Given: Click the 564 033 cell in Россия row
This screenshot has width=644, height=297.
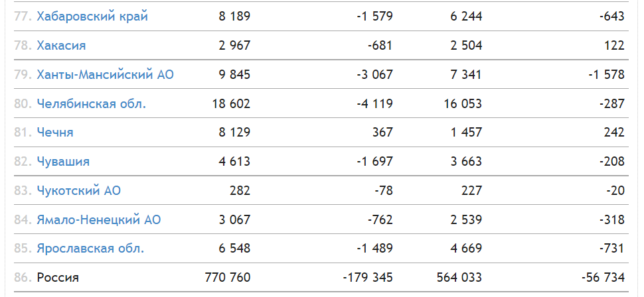Looking at the screenshot, I should point(459,278).
